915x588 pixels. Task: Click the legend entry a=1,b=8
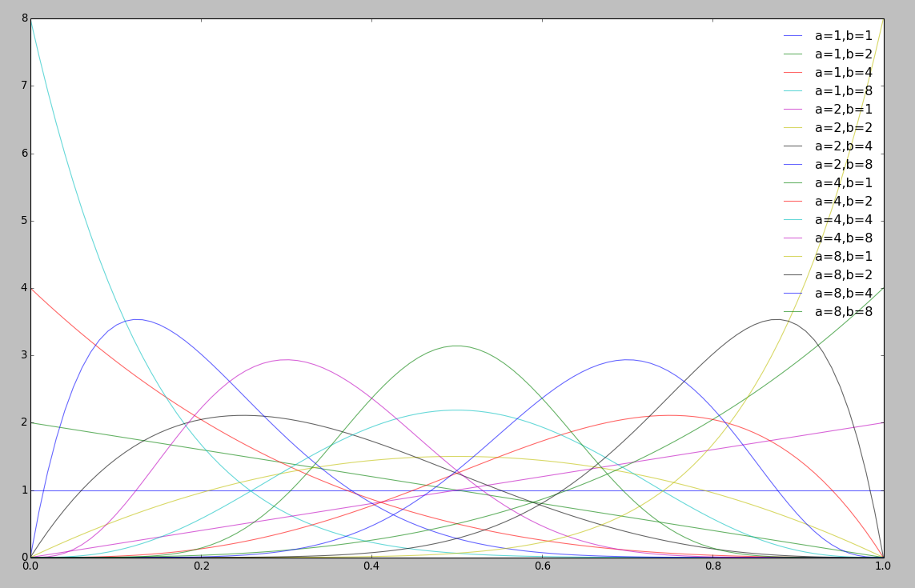(828, 91)
